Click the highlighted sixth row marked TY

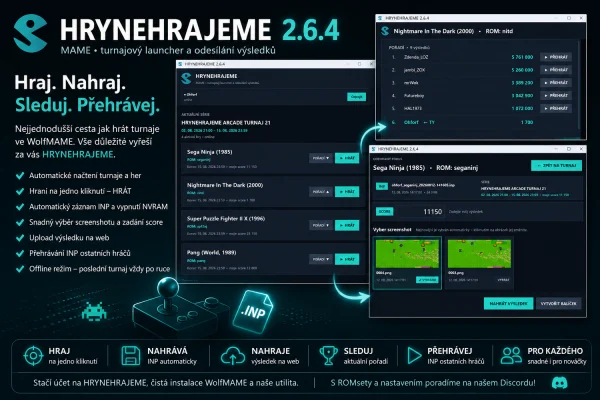[x=482, y=122]
